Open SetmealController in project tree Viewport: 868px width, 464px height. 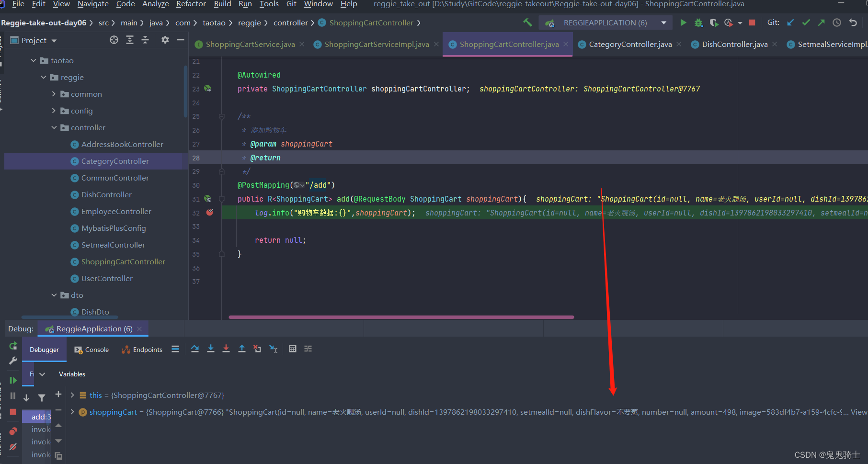point(113,245)
